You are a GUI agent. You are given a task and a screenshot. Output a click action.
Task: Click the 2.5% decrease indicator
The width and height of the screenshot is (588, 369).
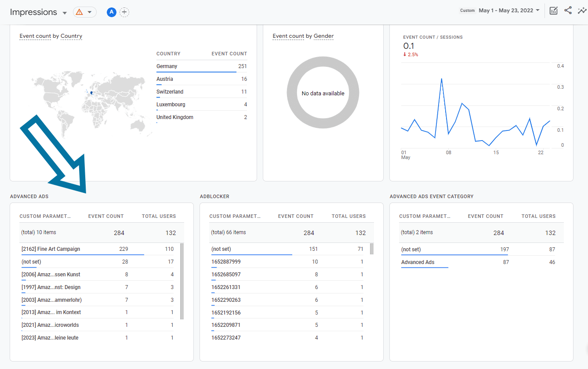pos(410,54)
